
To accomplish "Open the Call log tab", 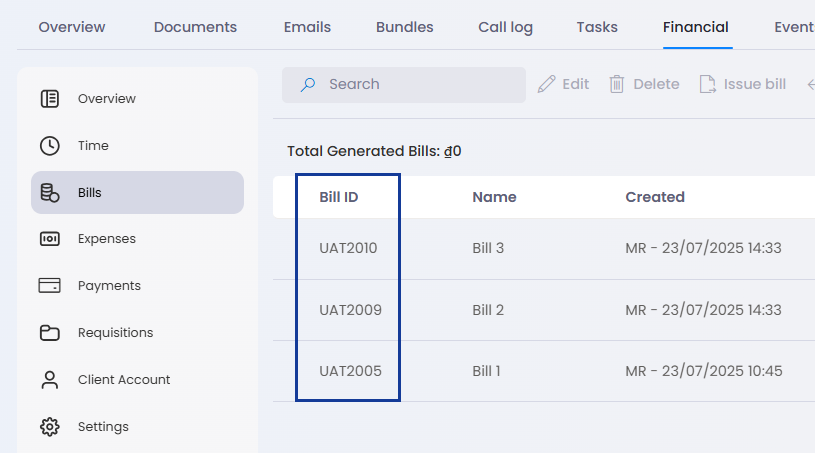I will pos(505,27).
